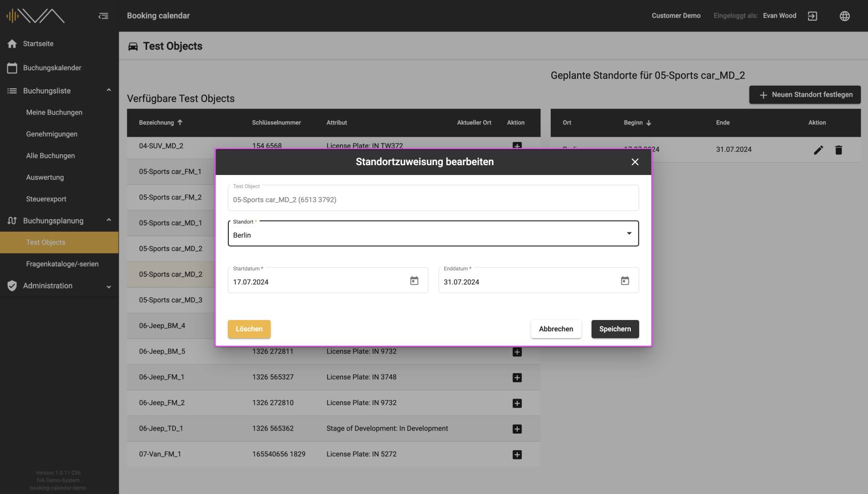Select the 05-Sports car_MD_3 row
The height and width of the screenshot is (494, 868).
point(171,300)
